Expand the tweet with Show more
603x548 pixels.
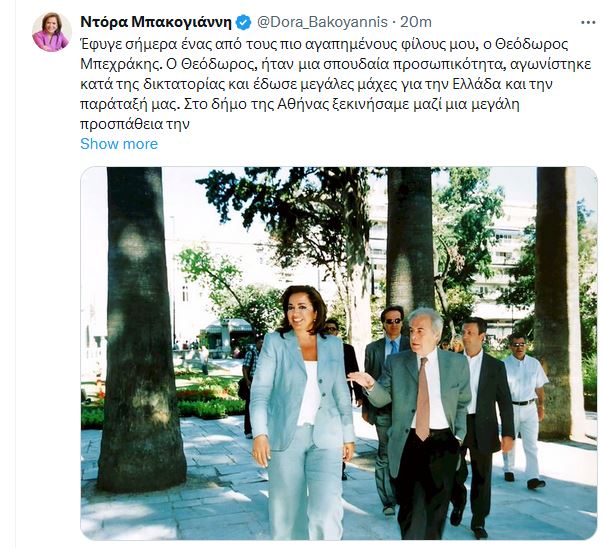pyautogui.click(x=119, y=144)
